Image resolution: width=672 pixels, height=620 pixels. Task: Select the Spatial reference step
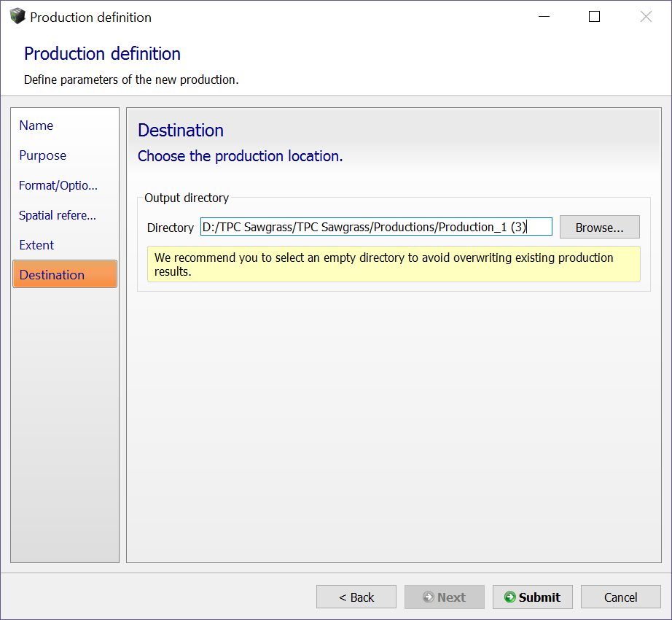tap(58, 215)
